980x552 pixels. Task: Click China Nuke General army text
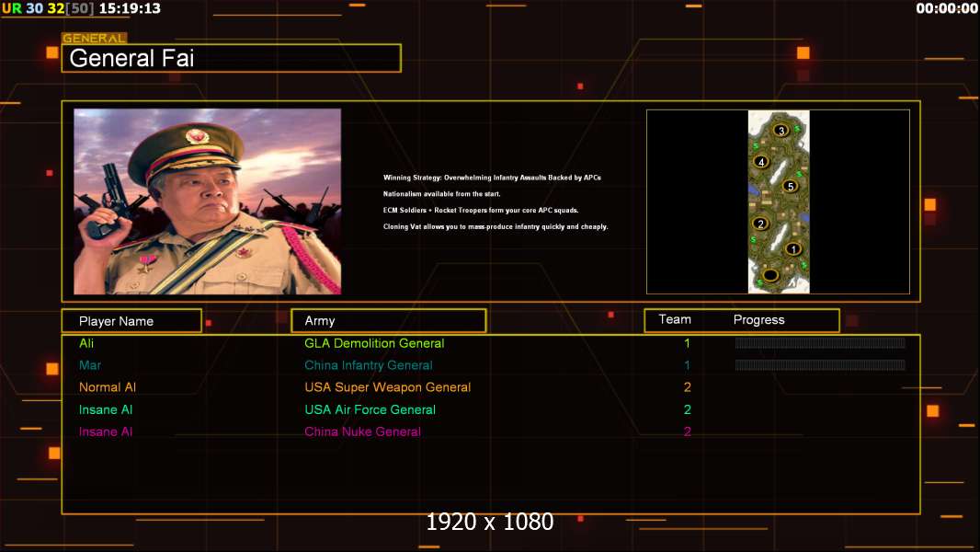362,431
